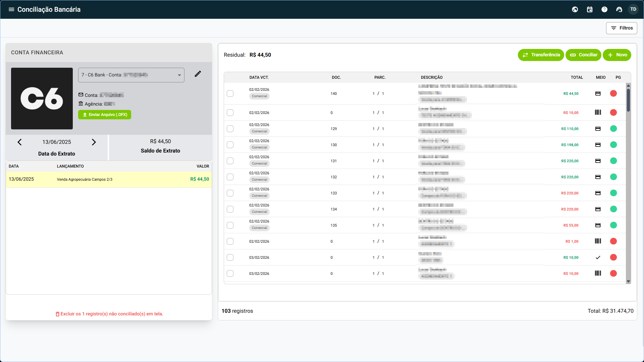Open the calendar icon in top bar
The image size is (644, 362).
(590, 9)
